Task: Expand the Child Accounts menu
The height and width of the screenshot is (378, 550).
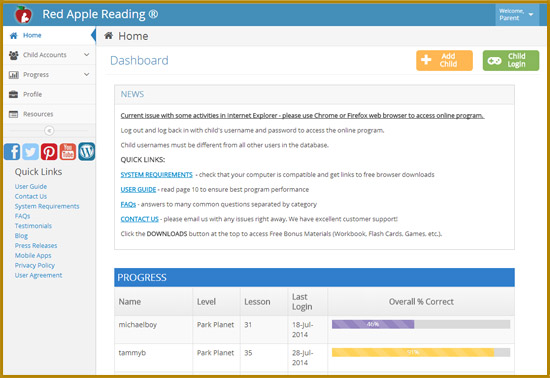Action: click(49, 55)
